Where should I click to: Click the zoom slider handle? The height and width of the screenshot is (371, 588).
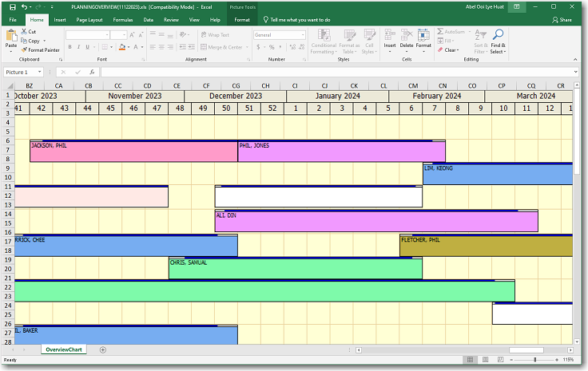point(535,360)
